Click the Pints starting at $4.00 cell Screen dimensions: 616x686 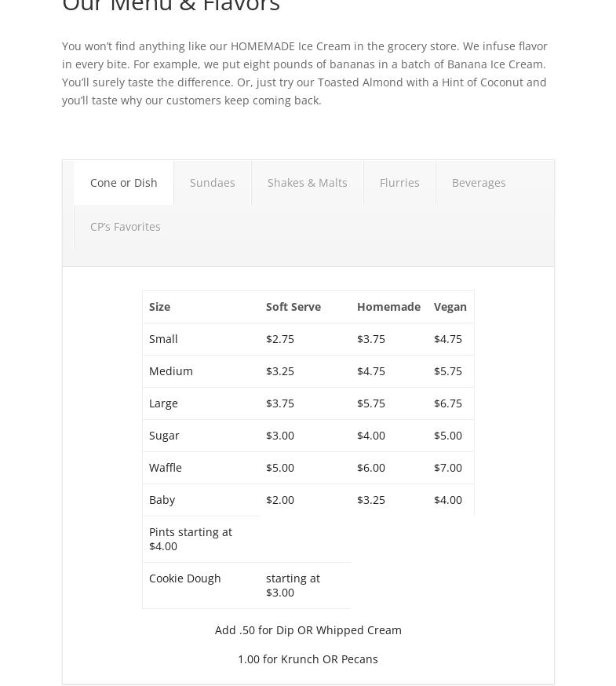(x=191, y=538)
